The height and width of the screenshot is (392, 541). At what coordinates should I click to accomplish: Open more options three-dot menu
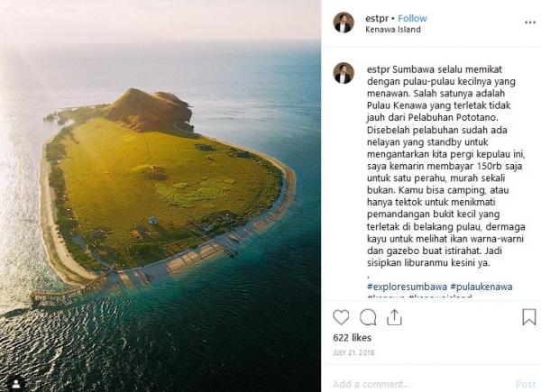(x=530, y=23)
